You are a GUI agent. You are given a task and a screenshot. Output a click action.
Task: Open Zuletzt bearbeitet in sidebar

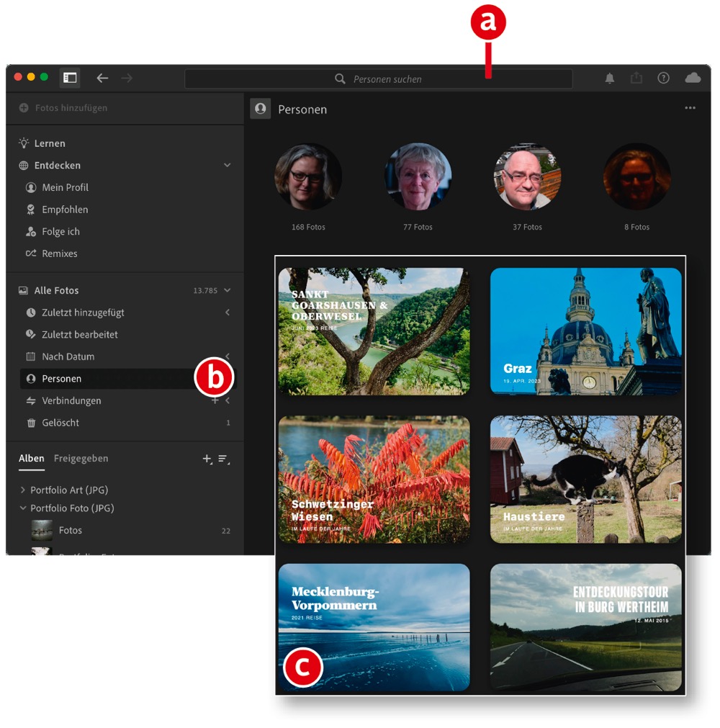[x=79, y=335]
